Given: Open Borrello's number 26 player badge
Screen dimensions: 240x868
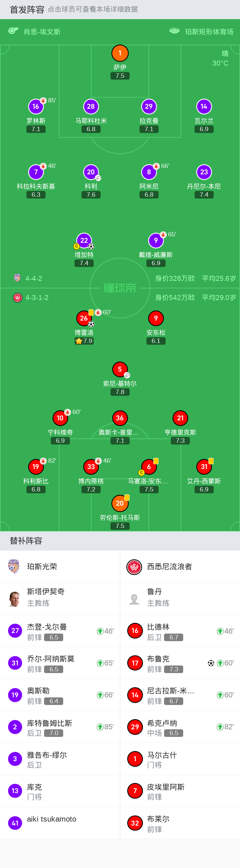Looking at the screenshot, I should (84, 318).
